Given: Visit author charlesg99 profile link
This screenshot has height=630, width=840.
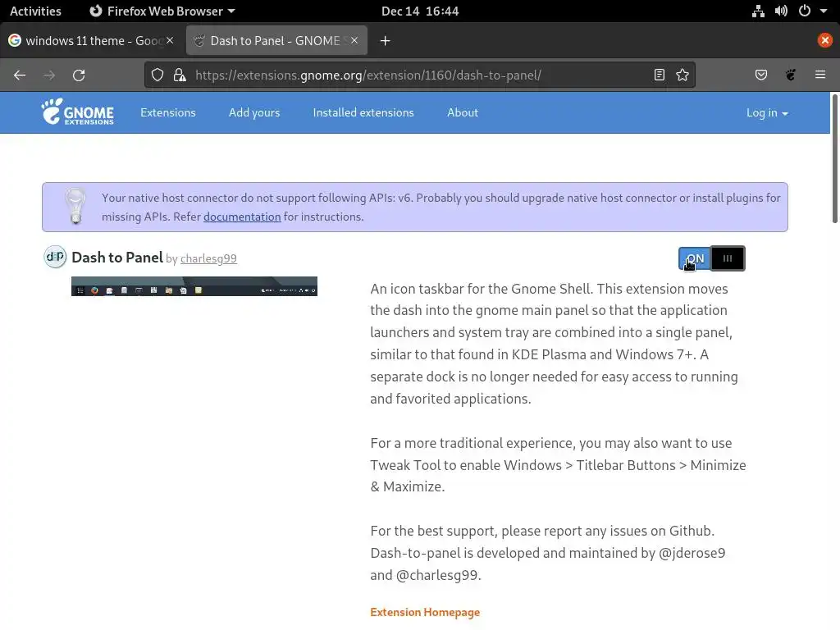Looking at the screenshot, I should click(208, 258).
